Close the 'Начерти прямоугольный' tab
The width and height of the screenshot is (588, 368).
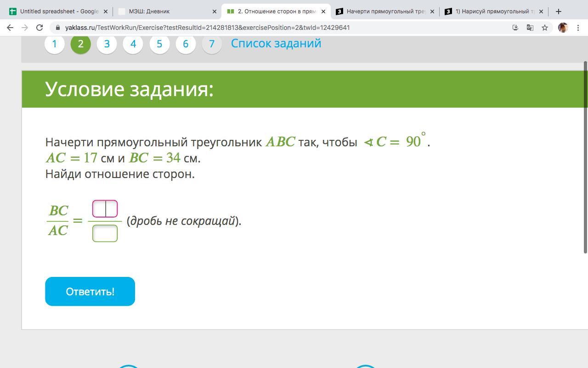pos(432,11)
